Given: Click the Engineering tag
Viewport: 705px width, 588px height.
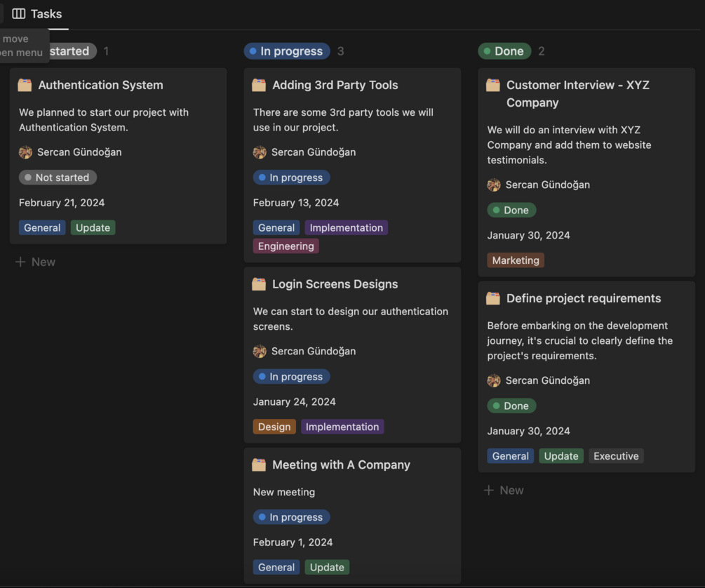Looking at the screenshot, I should tap(286, 246).
